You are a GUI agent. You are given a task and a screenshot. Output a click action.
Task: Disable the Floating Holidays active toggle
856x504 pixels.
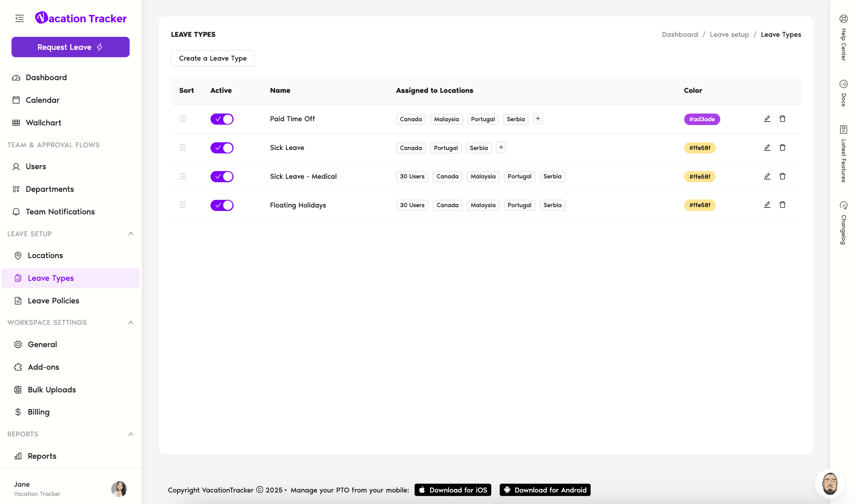tap(222, 205)
